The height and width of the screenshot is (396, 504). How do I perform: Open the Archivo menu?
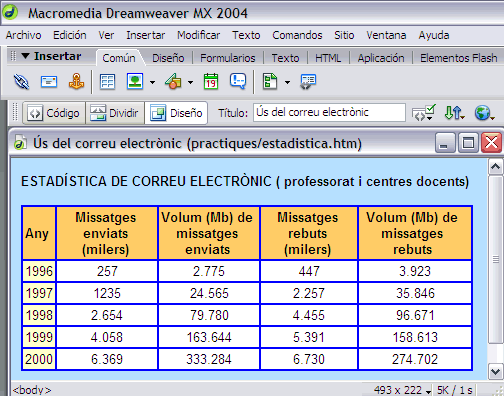(x=23, y=35)
